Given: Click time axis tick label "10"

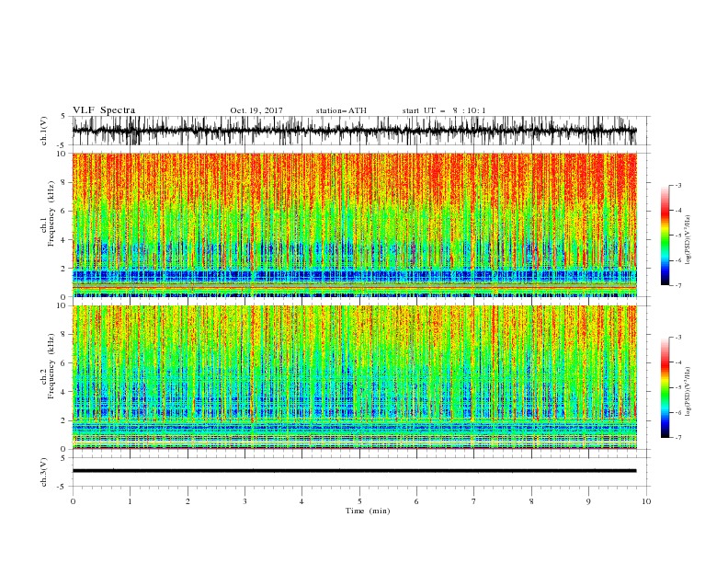Looking at the screenshot, I should tap(646, 501).
